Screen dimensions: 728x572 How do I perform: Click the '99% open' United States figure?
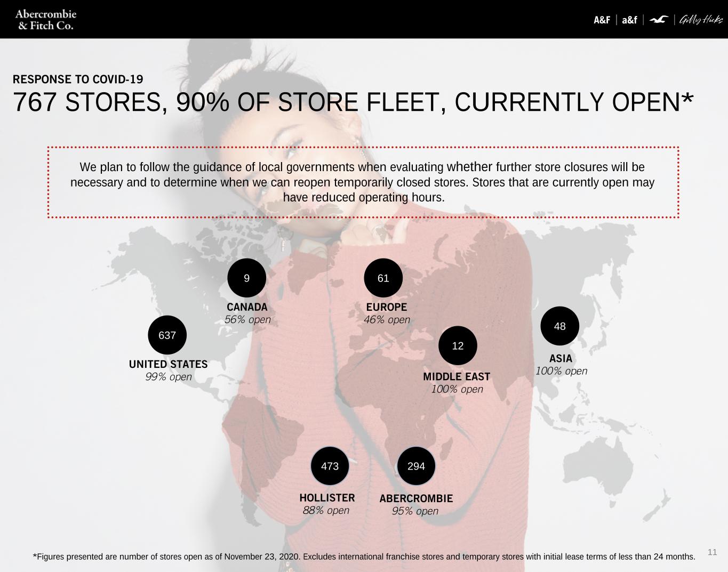click(169, 377)
